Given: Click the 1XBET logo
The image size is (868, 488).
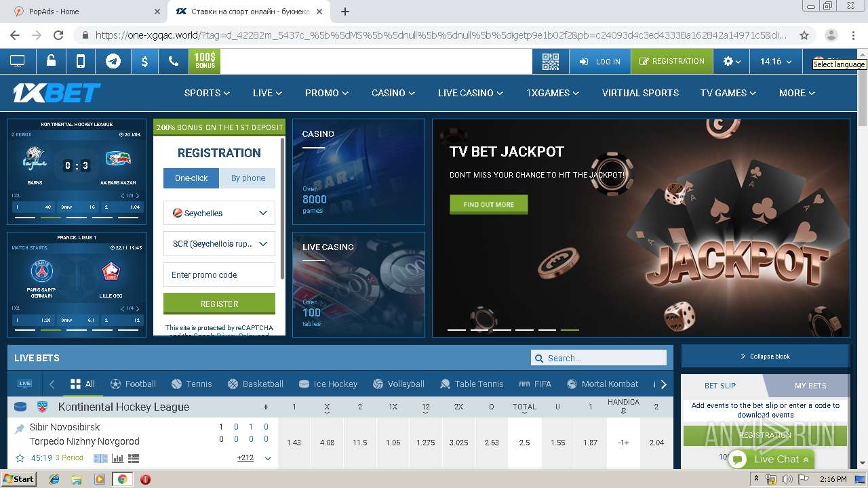Looking at the screenshot, I should click(x=57, y=93).
